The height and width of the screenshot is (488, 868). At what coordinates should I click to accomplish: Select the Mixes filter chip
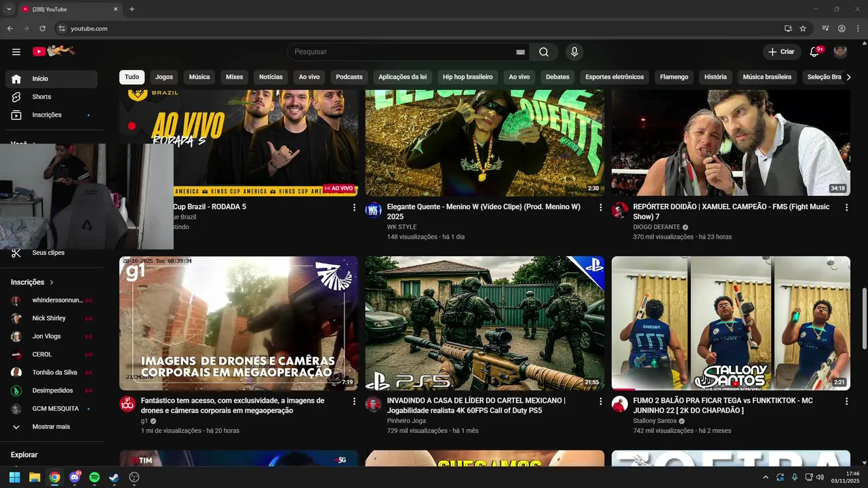click(x=235, y=77)
